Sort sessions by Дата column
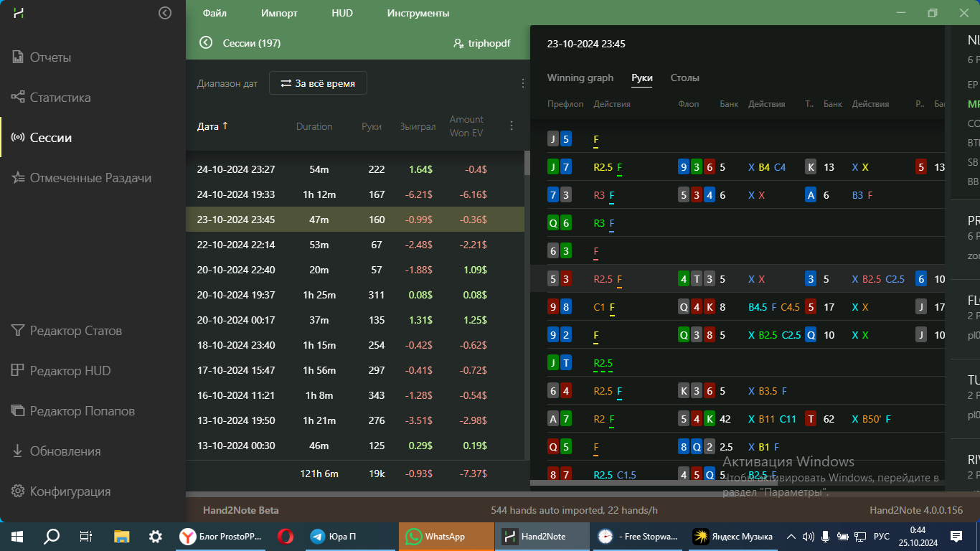The width and height of the screenshot is (980, 551). [x=212, y=126]
